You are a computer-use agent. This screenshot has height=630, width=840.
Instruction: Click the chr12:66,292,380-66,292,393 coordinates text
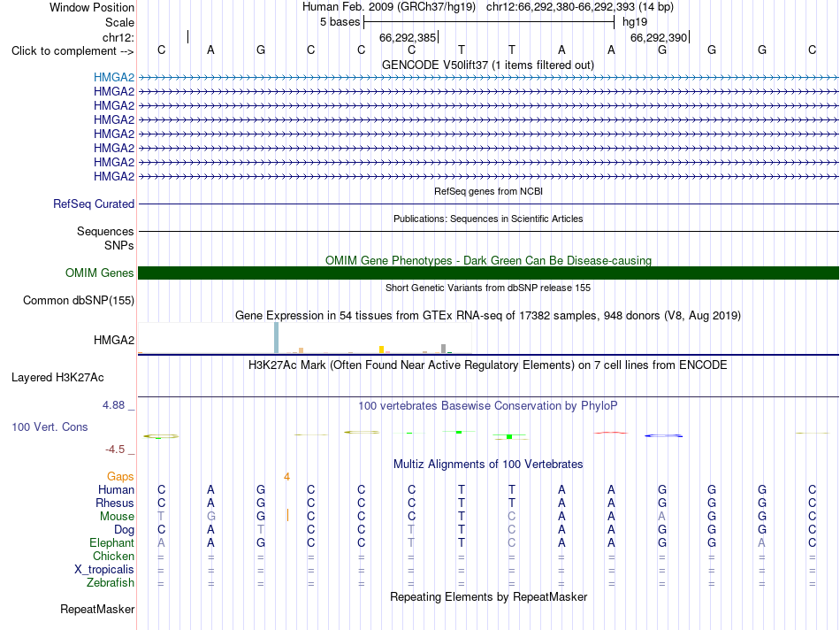(561, 7)
